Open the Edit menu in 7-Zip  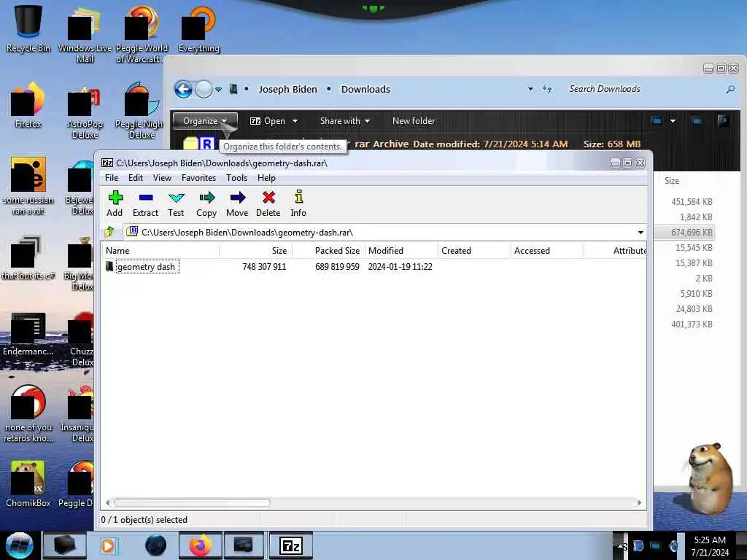point(135,178)
